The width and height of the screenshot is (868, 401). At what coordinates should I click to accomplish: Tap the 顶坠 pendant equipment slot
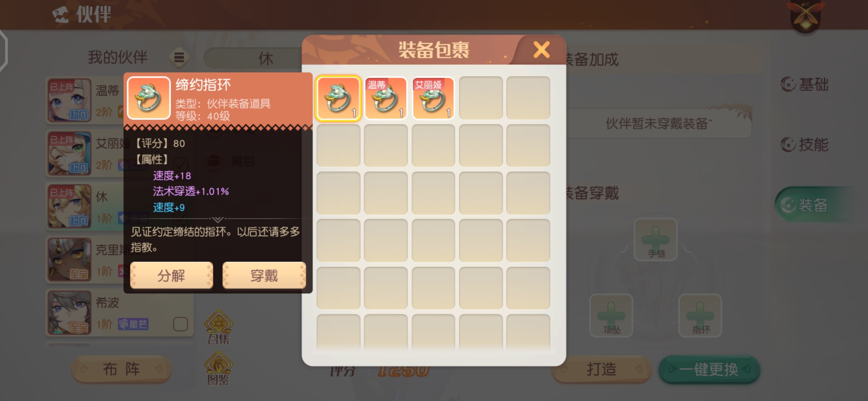[611, 316]
